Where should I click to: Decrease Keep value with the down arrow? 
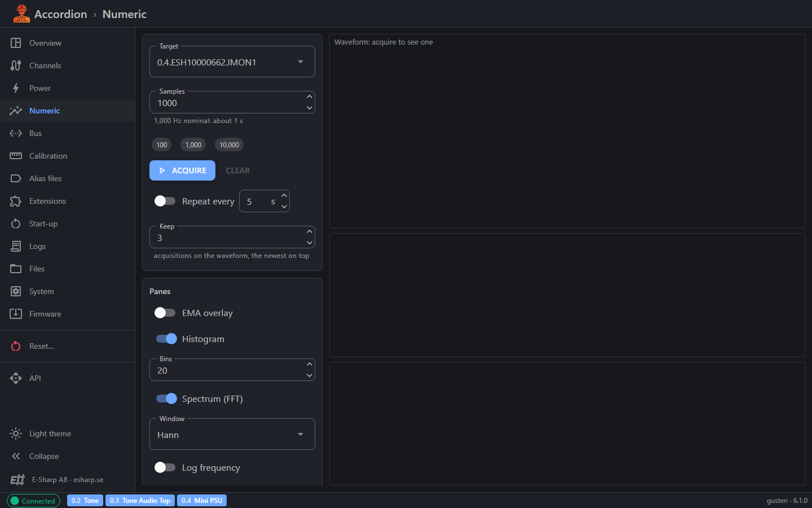tap(309, 243)
